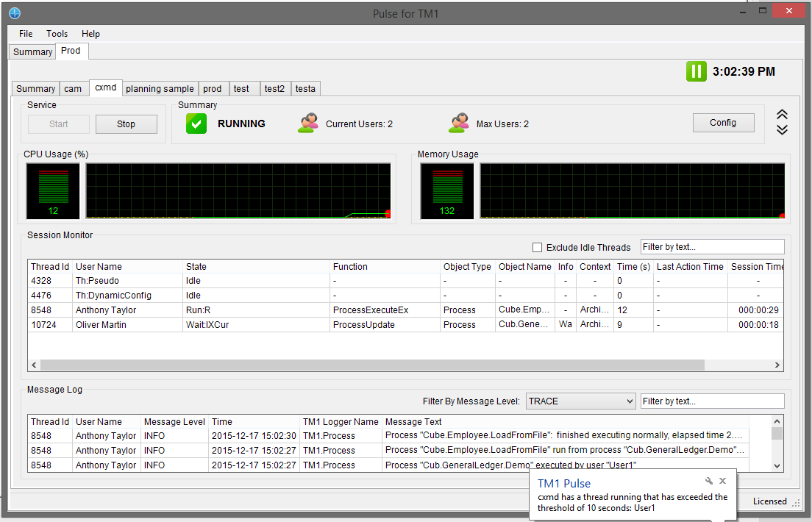Enable Exclude Idle Threads checkbox
Screen dimensions: 812x522
[538, 248]
